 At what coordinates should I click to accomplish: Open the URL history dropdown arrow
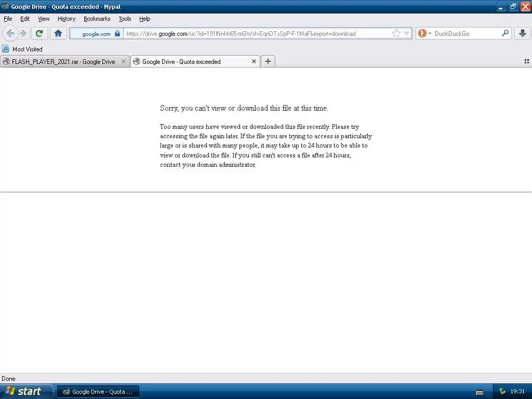[x=406, y=33]
